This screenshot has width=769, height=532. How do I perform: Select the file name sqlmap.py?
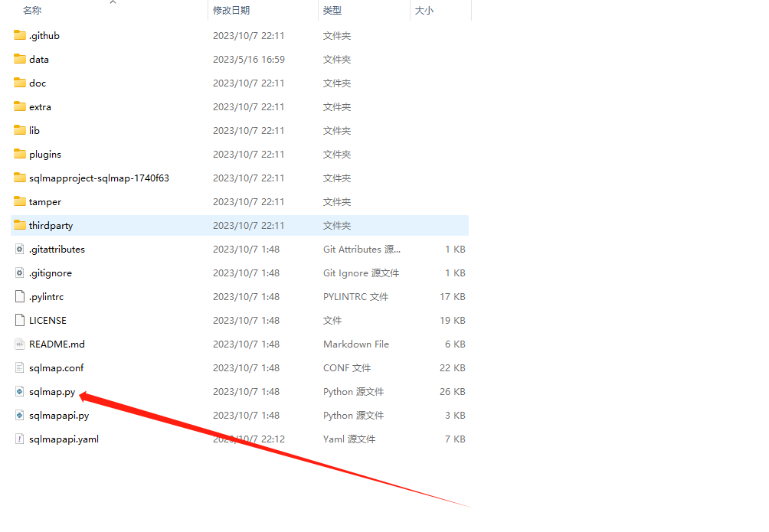coord(52,392)
